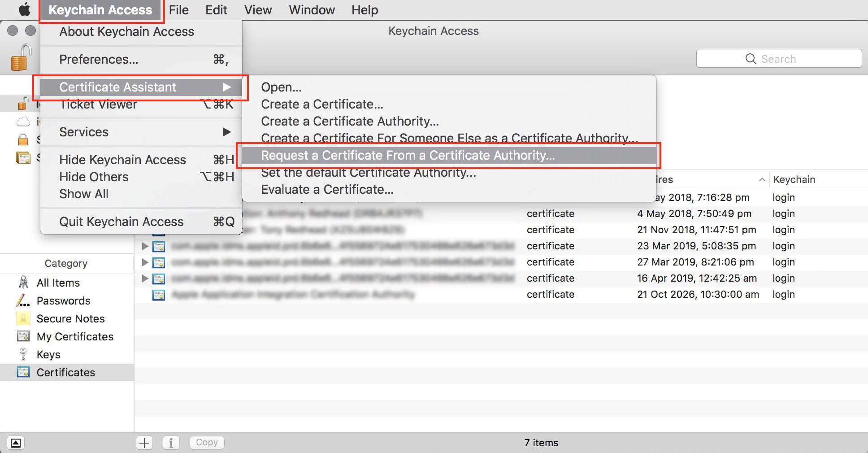Click the info button in bottom bar

(171, 443)
